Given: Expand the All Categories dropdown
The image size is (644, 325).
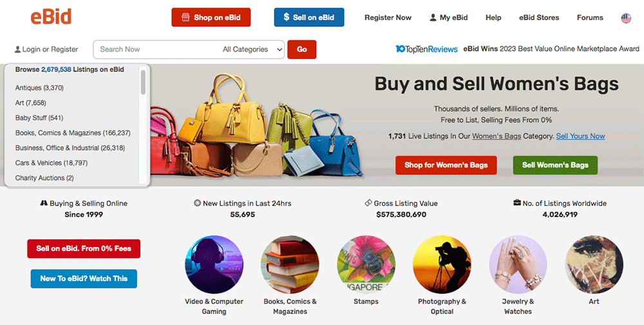Looking at the screenshot, I should (252, 50).
